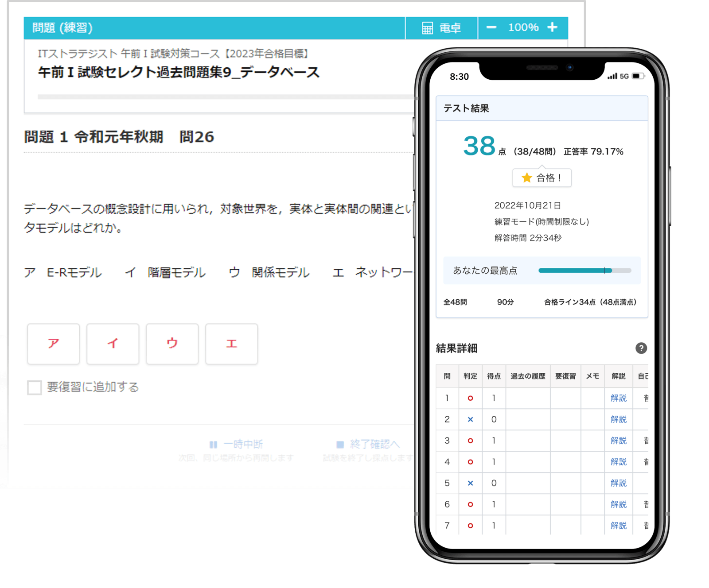Click the star icon in the 合格 badge

coord(526,178)
